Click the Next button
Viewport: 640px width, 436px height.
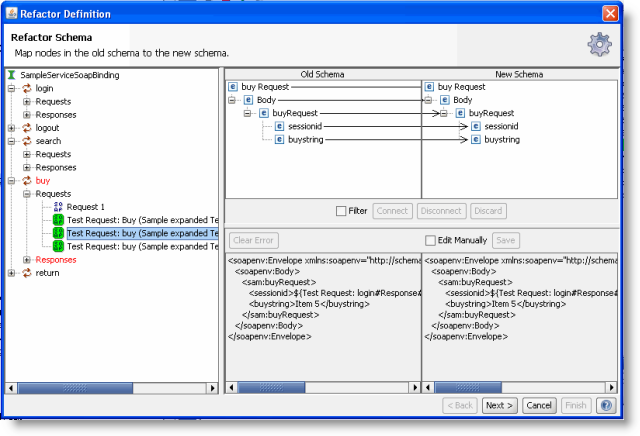[499, 405]
